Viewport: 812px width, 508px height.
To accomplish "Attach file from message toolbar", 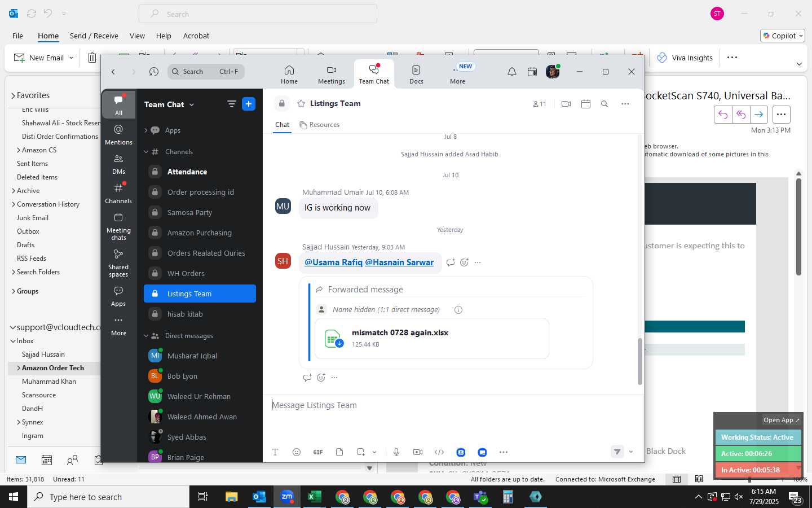I will coord(339,452).
